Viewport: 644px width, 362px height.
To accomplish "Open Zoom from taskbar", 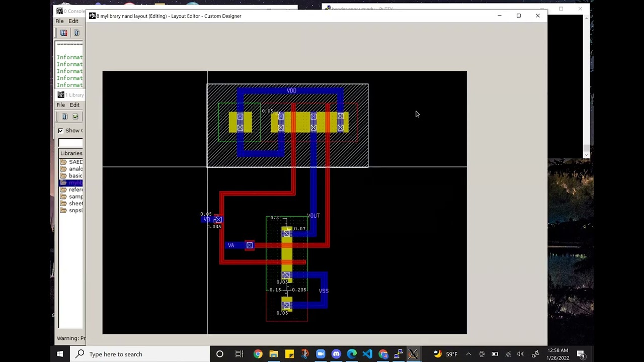I will 320,354.
